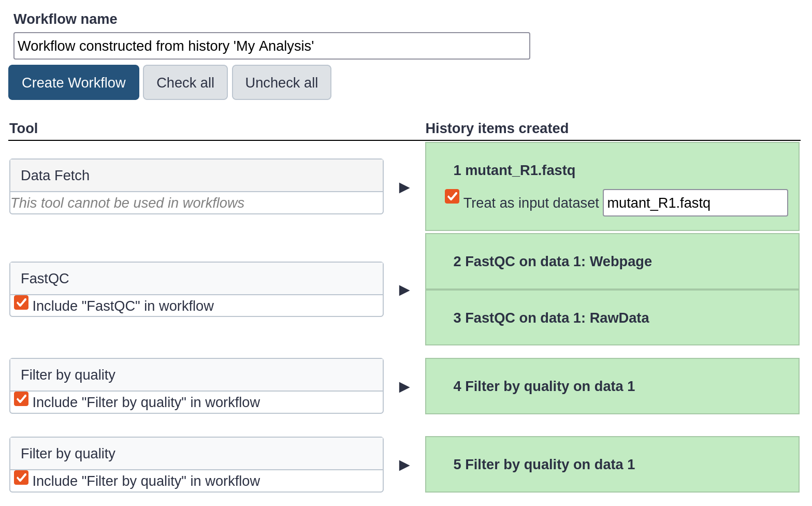The height and width of the screenshot is (506, 812).
Task: Click the mutant_R1.fastq input dataset name field
Action: click(x=695, y=203)
